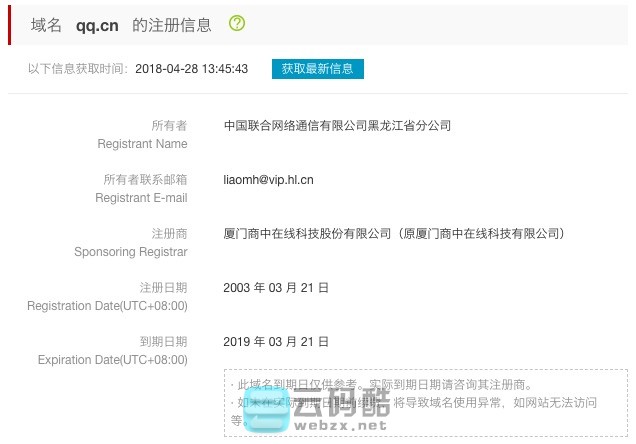Select the registration date 2003 年 03 月 21 日
Viewport: 636px width, 444px height.
click(276, 287)
